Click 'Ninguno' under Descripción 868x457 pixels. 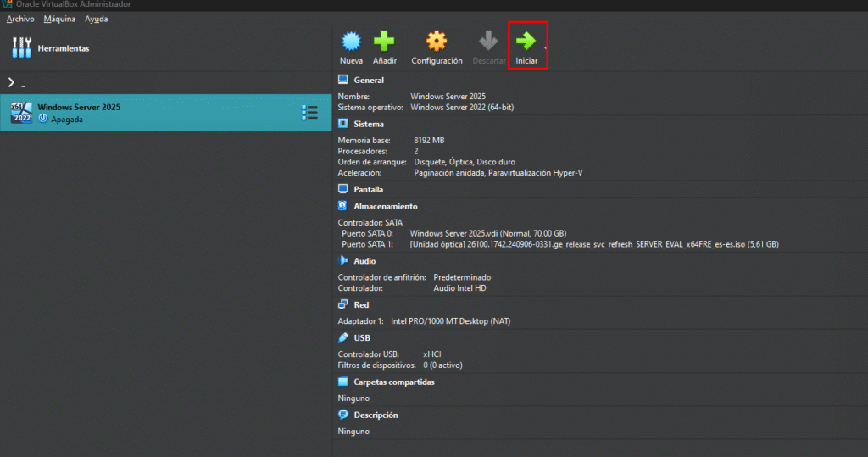[353, 431]
